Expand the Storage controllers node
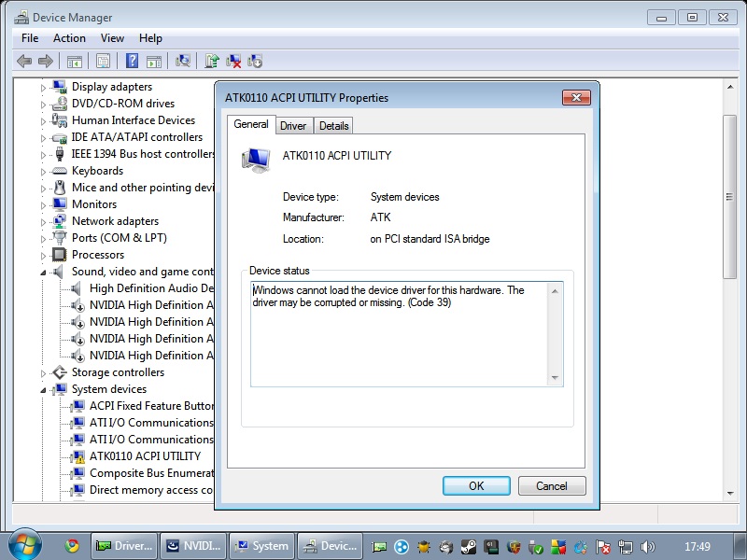 pyautogui.click(x=43, y=373)
